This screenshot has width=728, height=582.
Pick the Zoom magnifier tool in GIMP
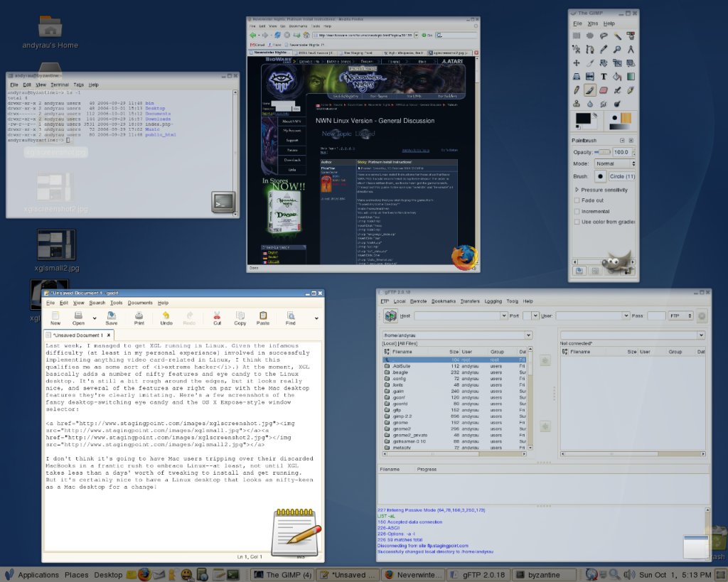pos(617,49)
